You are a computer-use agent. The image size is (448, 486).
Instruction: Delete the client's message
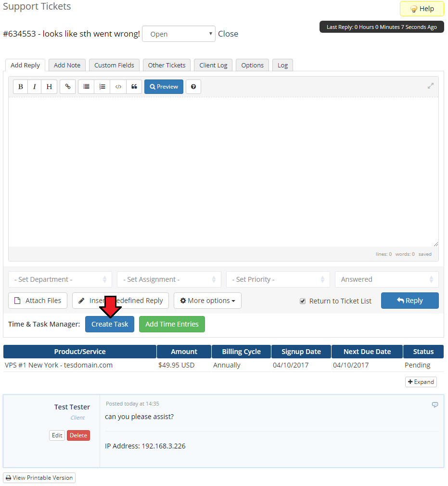[78, 435]
